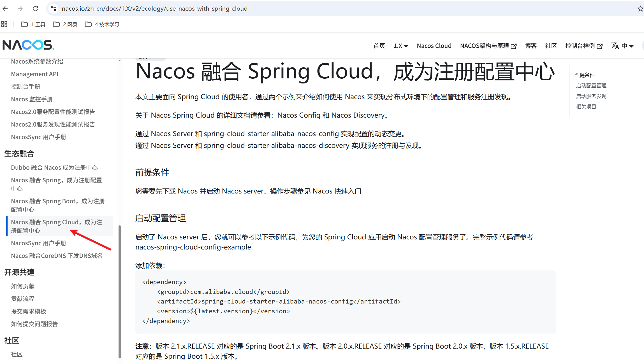Screen dimensions: 644x364
Task: Select NacosSync 用户手册 in the sidebar
Action: [x=38, y=243]
